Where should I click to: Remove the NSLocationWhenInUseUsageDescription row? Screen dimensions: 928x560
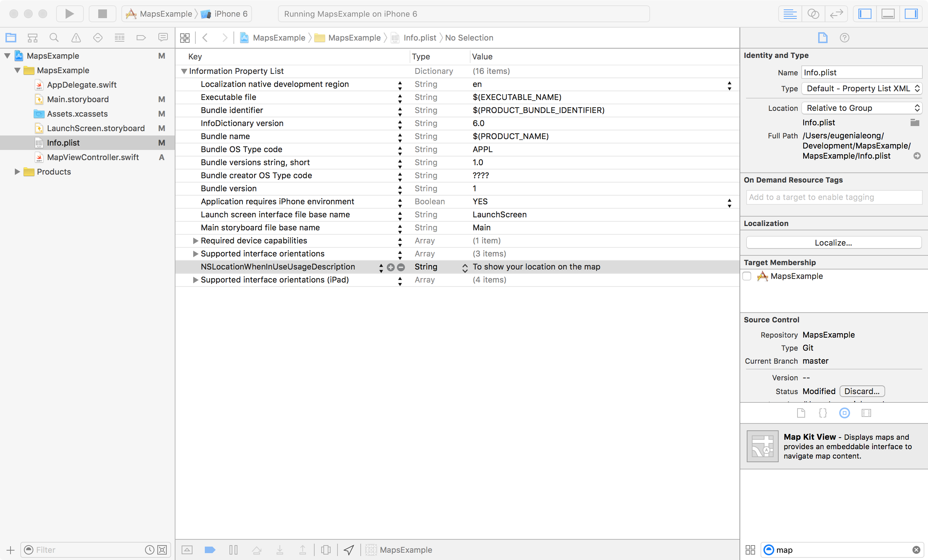click(x=401, y=267)
